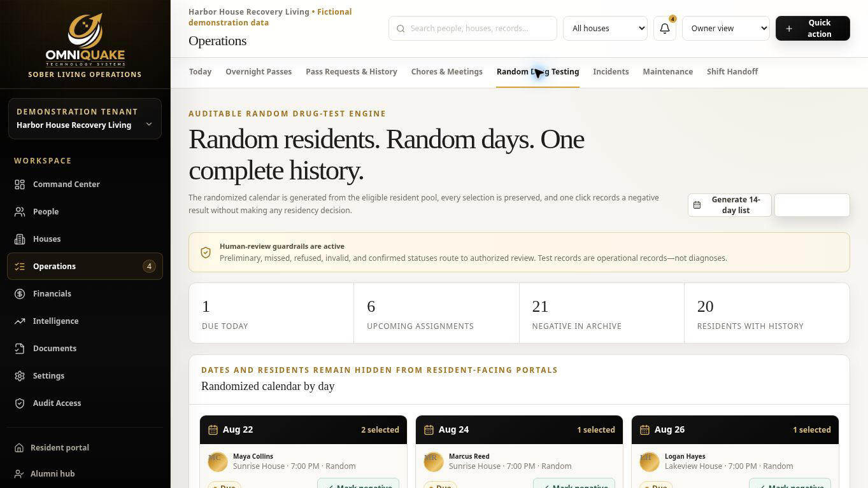Click the Quick action button

point(813,29)
